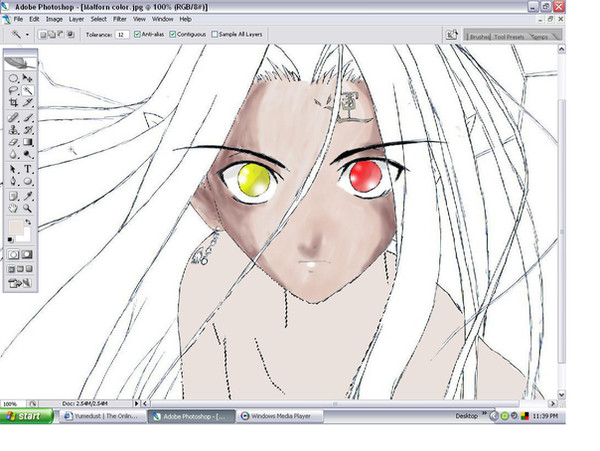Screen dimensions: 600x451
Task: Click the background color swatch
Action: pos(26,236)
